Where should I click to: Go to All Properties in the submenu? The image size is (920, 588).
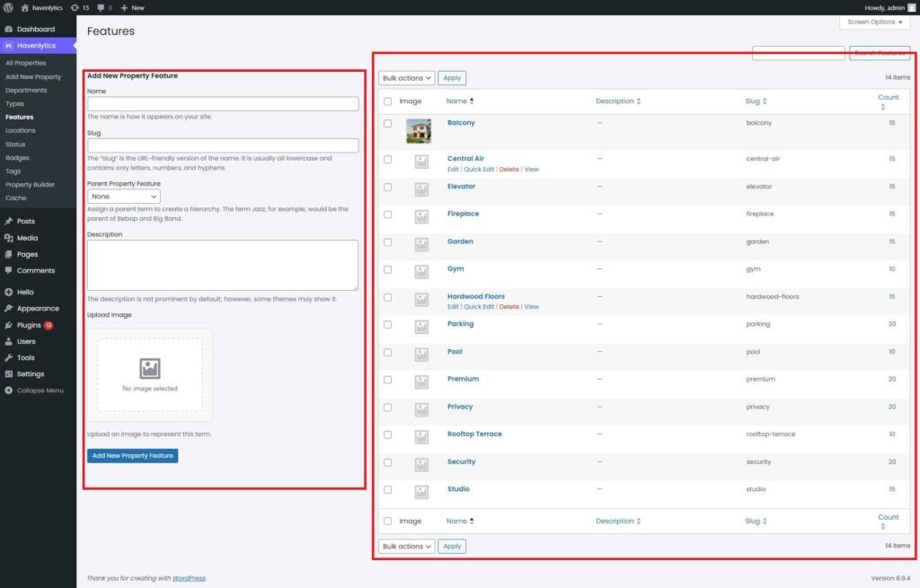click(x=25, y=63)
